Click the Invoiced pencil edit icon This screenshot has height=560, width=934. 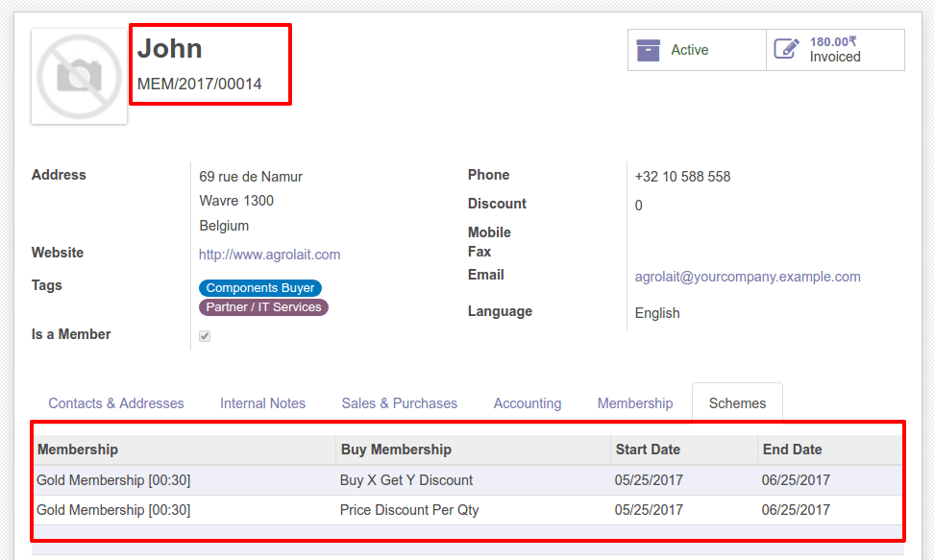coord(786,50)
